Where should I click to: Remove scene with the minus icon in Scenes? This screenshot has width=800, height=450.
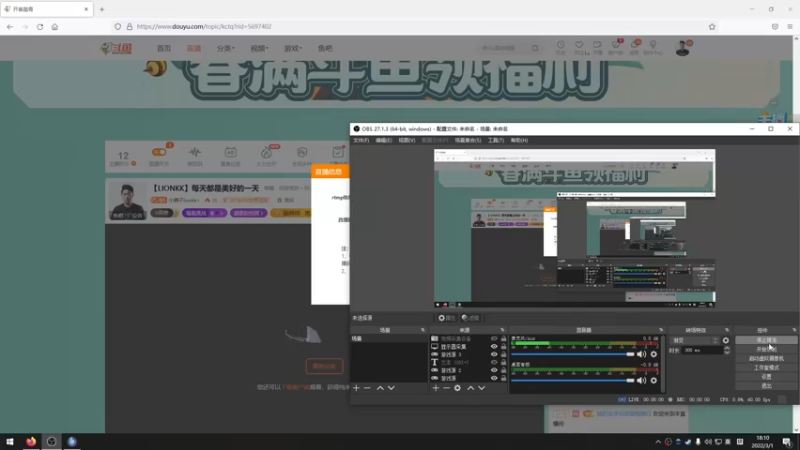pos(367,388)
